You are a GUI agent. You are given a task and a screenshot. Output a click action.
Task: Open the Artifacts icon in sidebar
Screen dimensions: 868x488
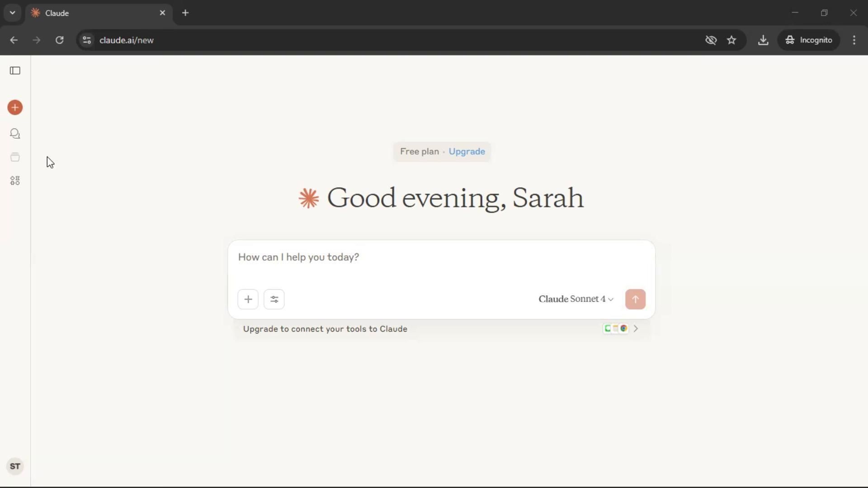[15, 181]
